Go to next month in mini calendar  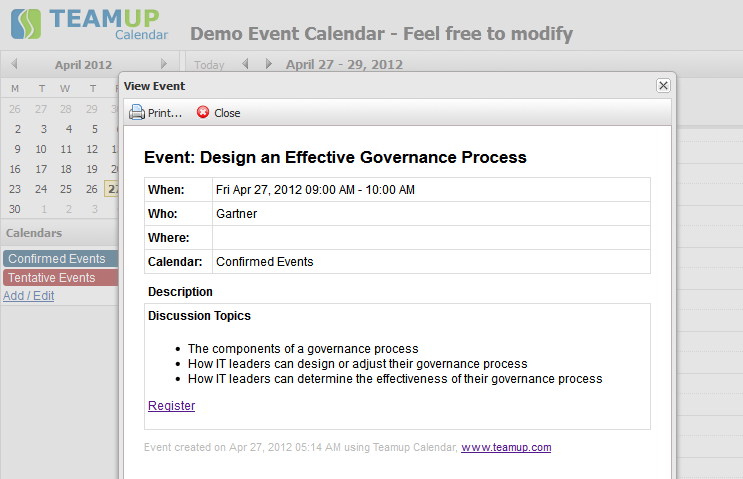point(164,64)
